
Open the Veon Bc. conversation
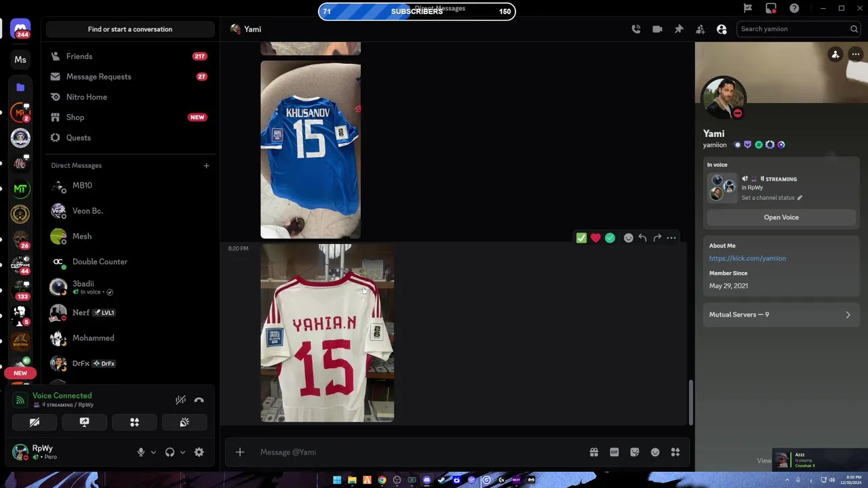[129, 211]
